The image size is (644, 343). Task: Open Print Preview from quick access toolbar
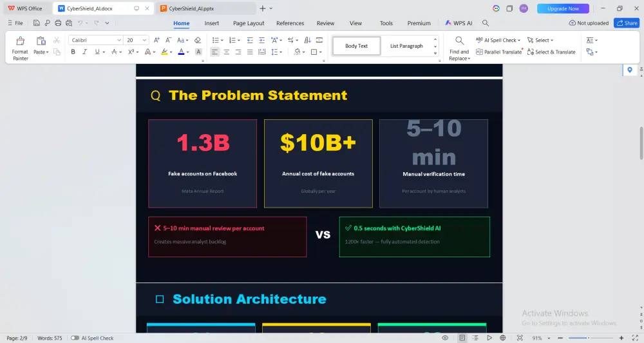[69, 23]
